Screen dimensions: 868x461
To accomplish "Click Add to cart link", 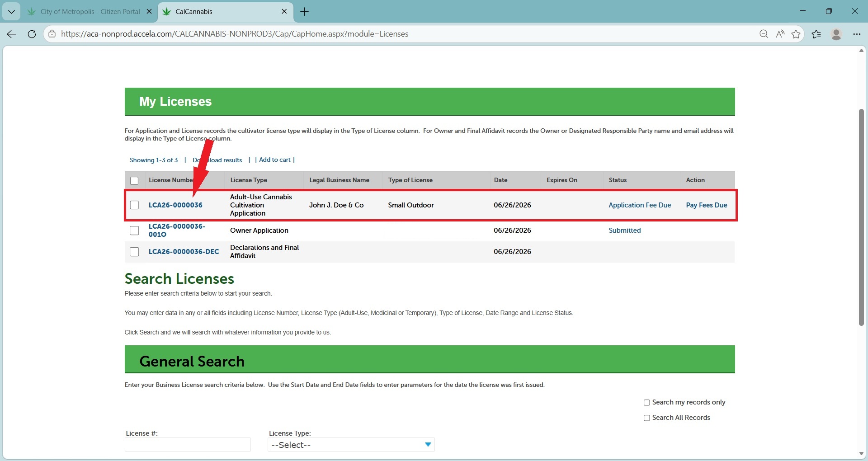I will coord(275,160).
